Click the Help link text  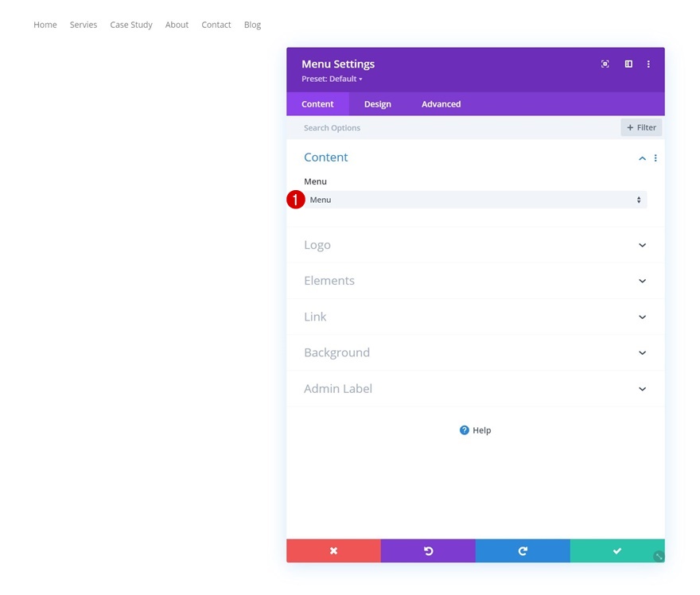tap(482, 430)
